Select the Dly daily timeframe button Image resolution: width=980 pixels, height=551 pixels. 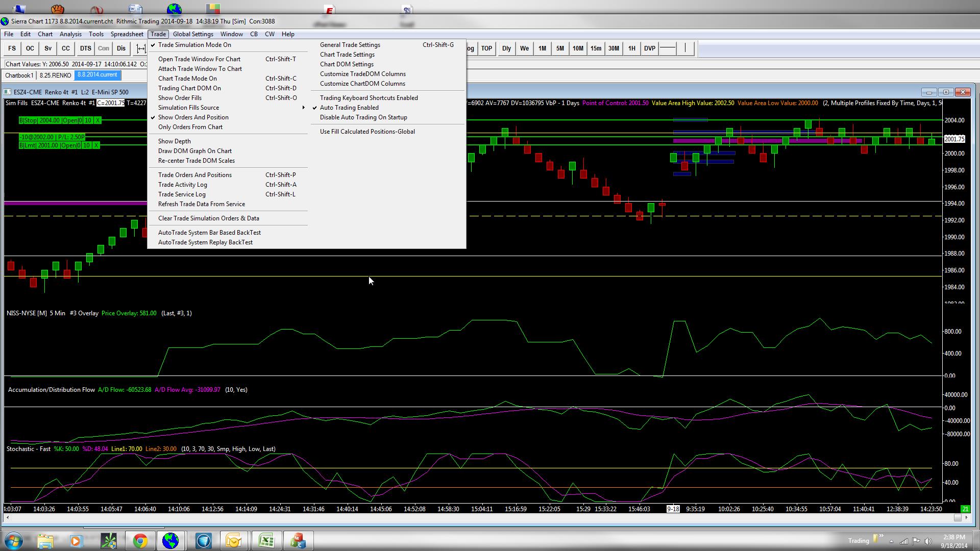(506, 48)
